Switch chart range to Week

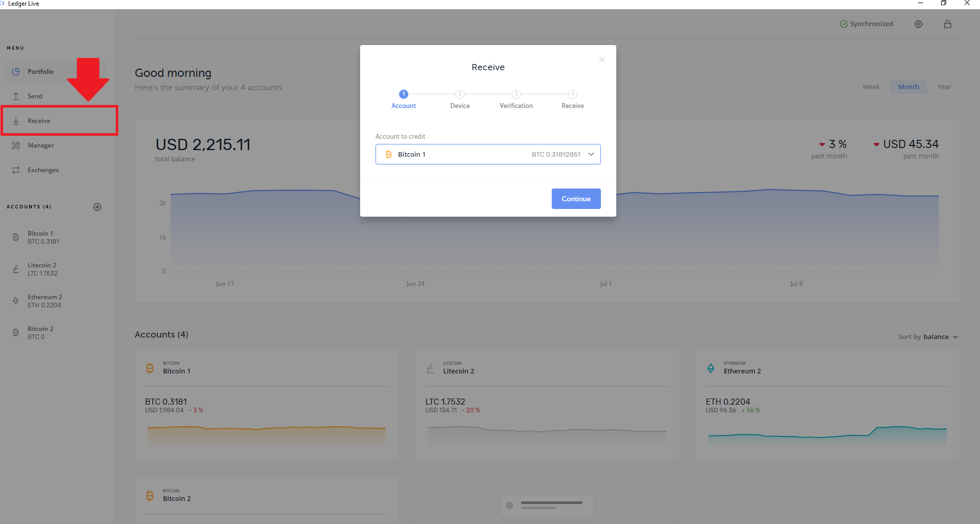pyautogui.click(x=871, y=87)
